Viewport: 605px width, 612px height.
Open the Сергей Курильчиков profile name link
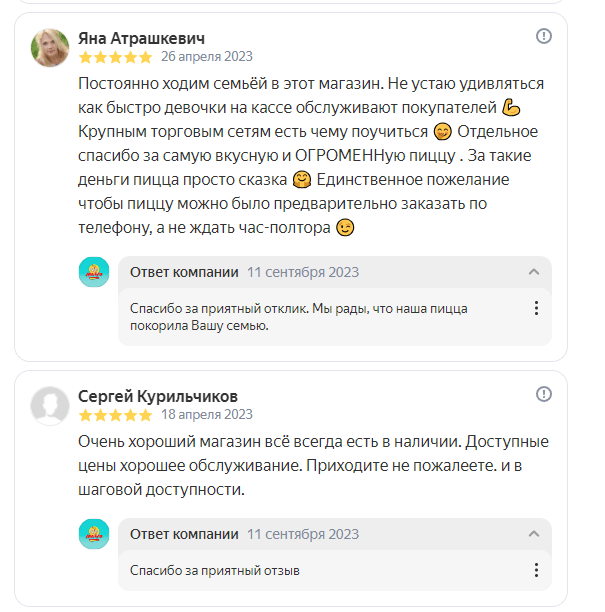tap(158, 395)
